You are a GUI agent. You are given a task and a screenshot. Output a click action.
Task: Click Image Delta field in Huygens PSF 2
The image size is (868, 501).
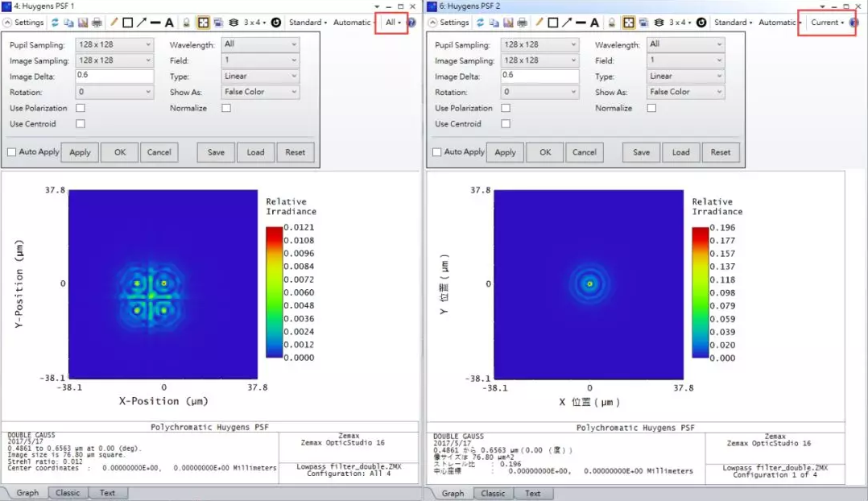point(539,77)
